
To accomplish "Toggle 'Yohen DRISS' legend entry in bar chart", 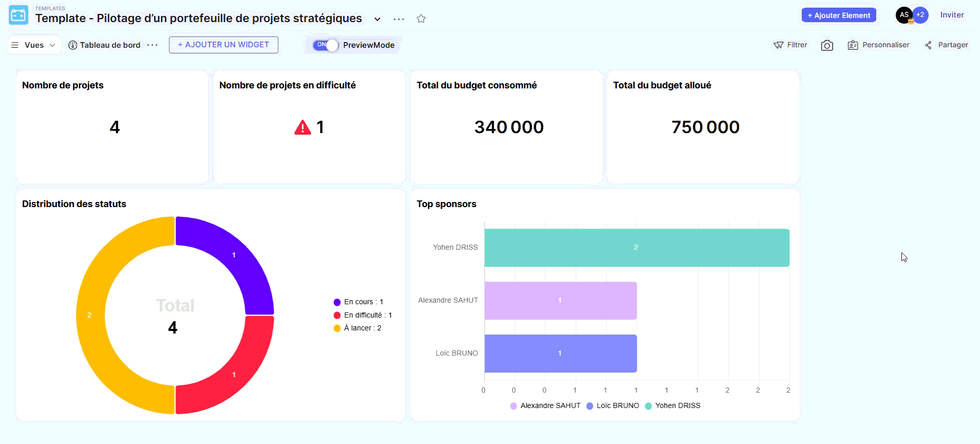I will pos(672,406).
